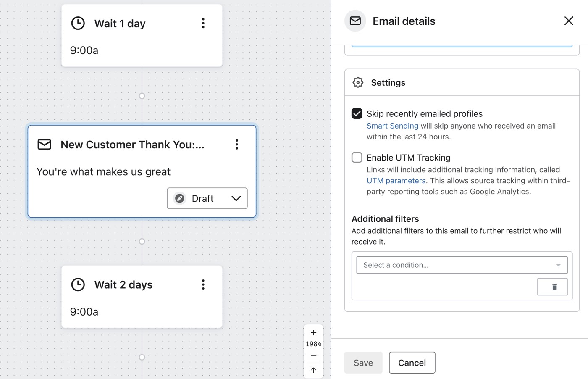Click the up arrow below zoom controls
This screenshot has height=379, width=588.
[313, 370]
